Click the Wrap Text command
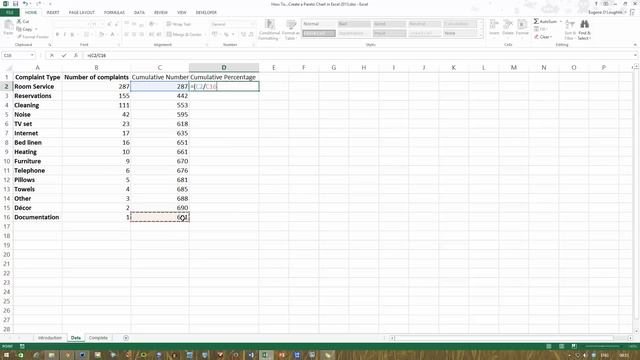The height and width of the screenshot is (360, 640). click(x=179, y=24)
